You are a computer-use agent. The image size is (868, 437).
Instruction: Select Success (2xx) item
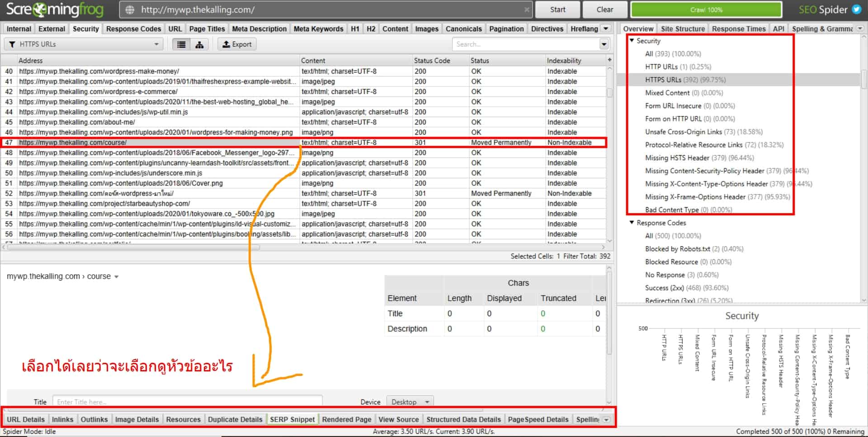(686, 288)
